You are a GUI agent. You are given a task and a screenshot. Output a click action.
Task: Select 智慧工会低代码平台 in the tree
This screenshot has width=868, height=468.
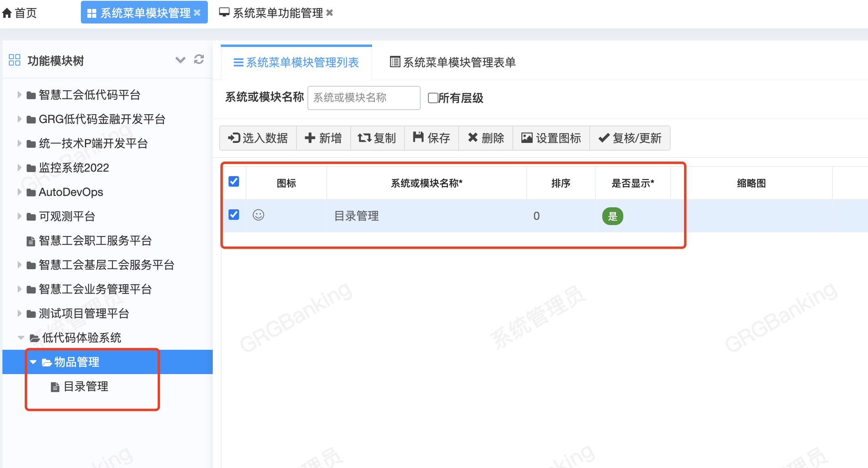tap(89, 95)
